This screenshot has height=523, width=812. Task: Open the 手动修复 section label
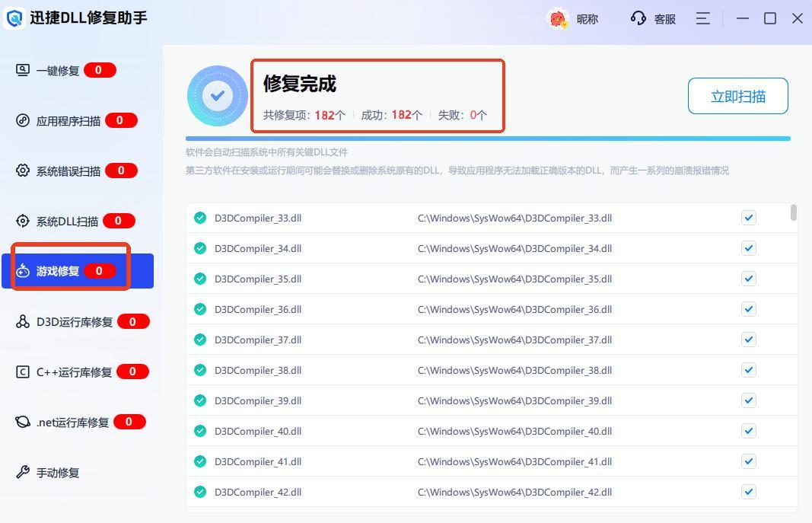58,473
